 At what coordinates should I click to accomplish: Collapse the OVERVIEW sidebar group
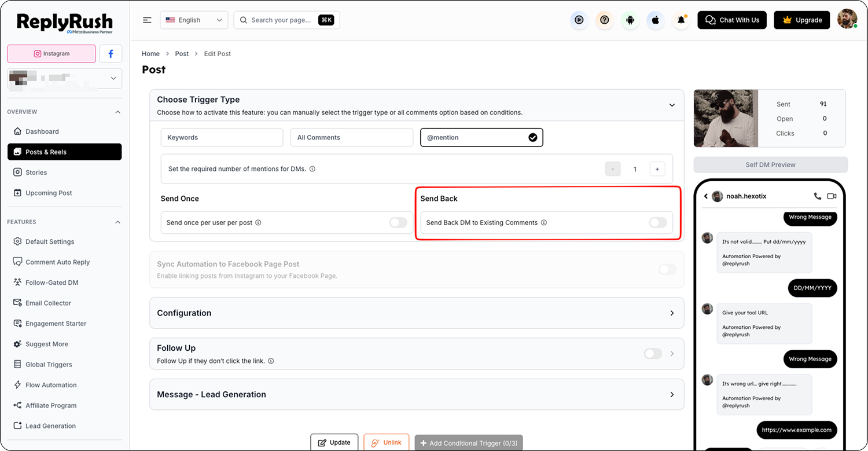(118, 112)
